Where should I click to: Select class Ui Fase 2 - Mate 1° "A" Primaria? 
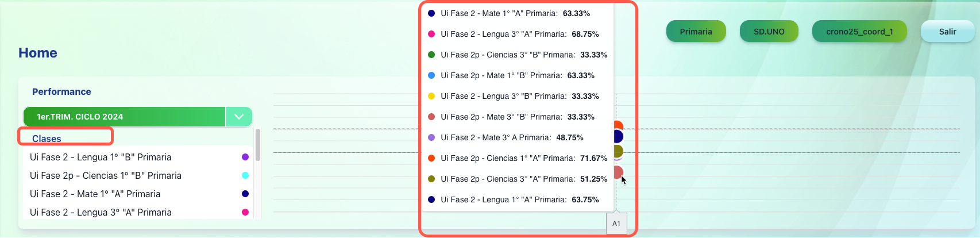click(x=95, y=194)
